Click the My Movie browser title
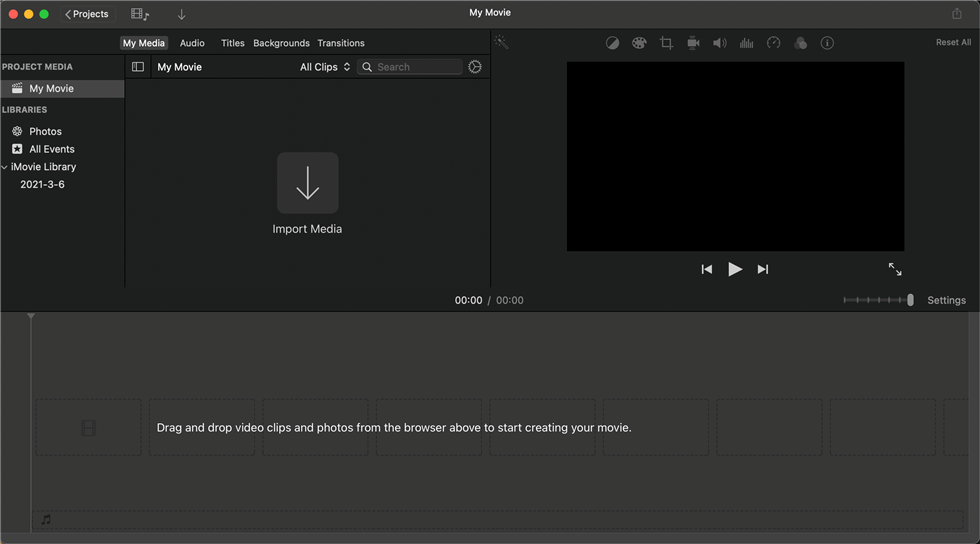This screenshot has width=980, height=544. point(179,67)
